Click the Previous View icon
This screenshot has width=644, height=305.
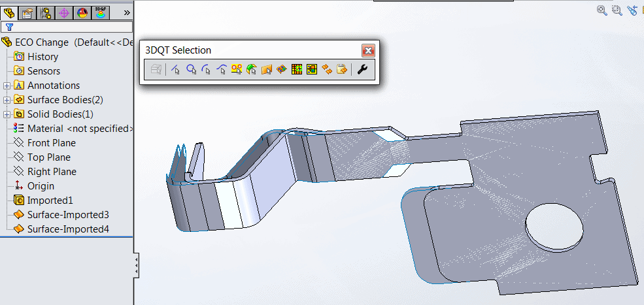tap(632, 10)
